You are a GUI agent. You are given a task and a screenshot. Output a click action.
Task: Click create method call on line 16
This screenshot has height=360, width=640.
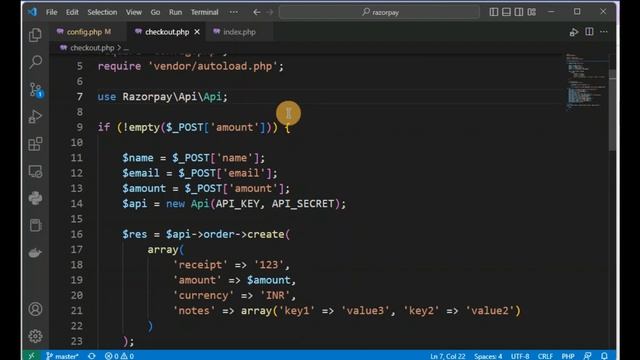click(266, 234)
